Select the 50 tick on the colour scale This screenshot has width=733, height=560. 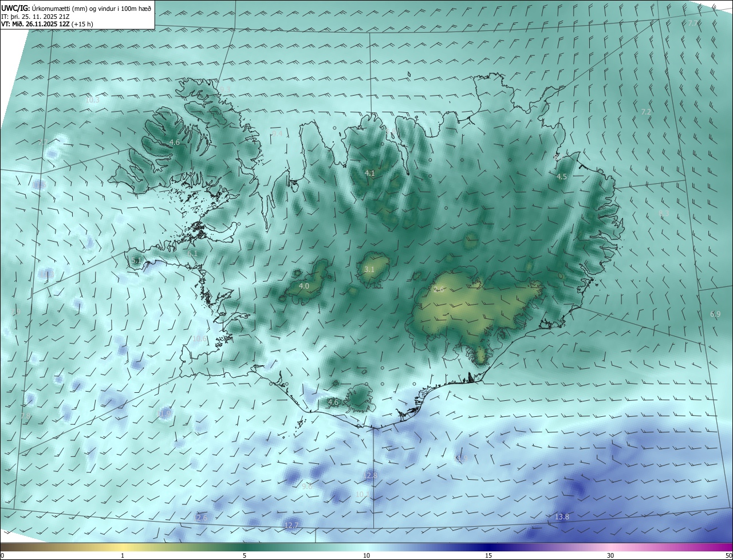728,555
